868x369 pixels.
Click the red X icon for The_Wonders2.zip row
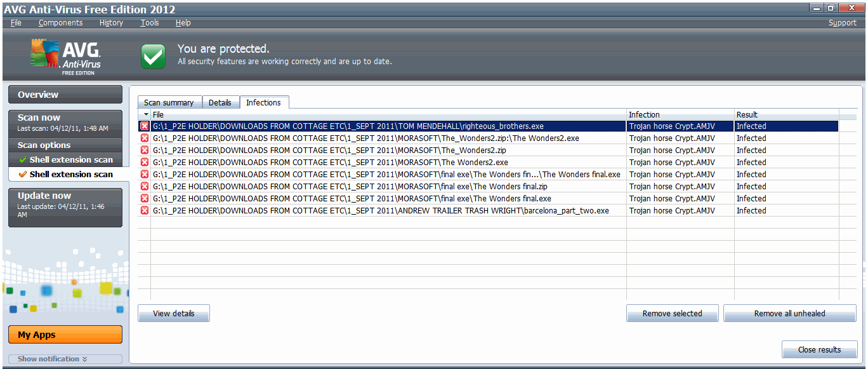coord(144,151)
